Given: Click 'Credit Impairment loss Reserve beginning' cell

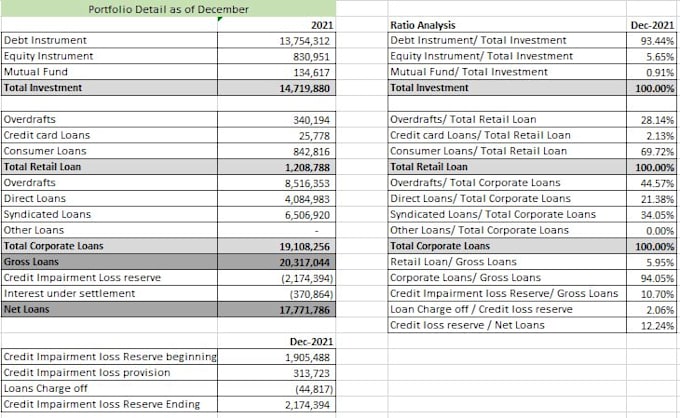Looking at the screenshot, I should click(x=109, y=357).
